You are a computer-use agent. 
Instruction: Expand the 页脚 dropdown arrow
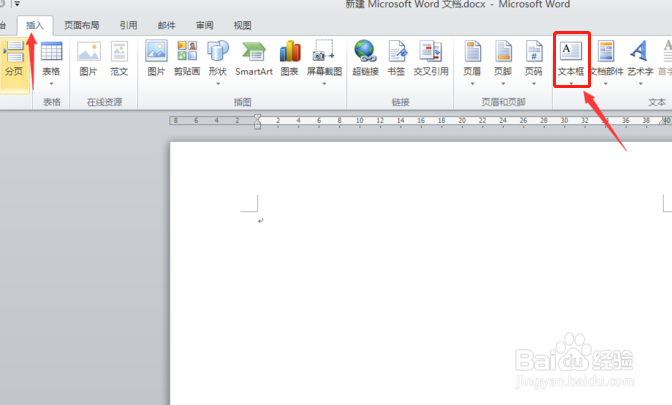click(503, 84)
